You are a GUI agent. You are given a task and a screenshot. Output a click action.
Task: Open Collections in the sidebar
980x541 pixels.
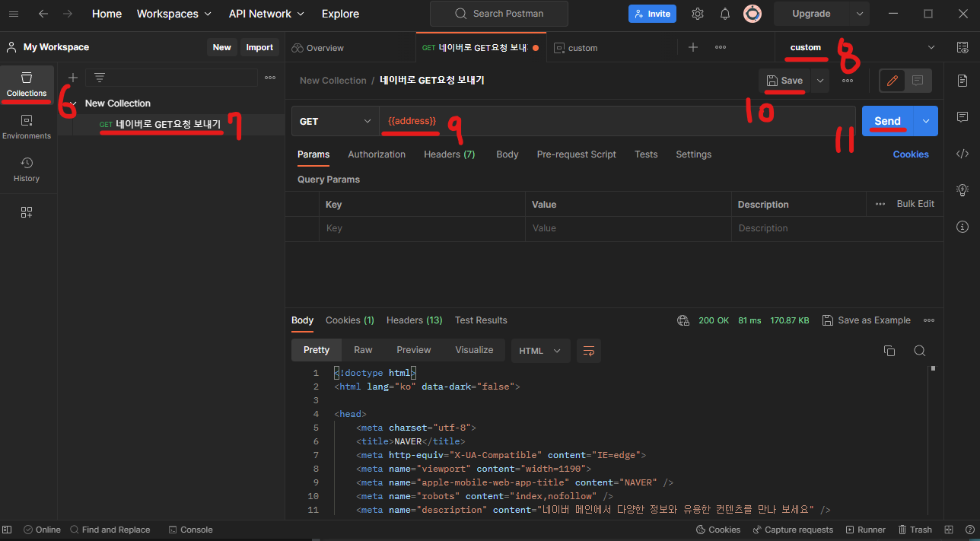(27, 84)
